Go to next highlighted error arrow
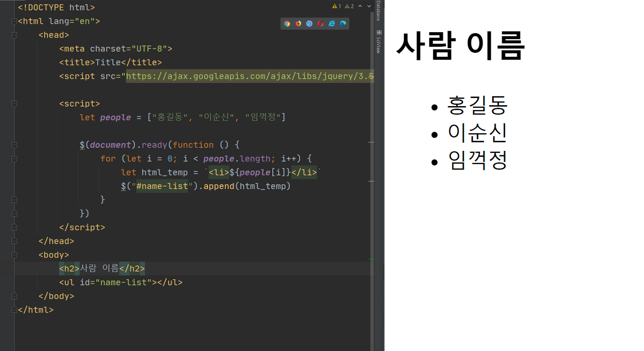Viewport: 644px width, 351px height. click(369, 6)
